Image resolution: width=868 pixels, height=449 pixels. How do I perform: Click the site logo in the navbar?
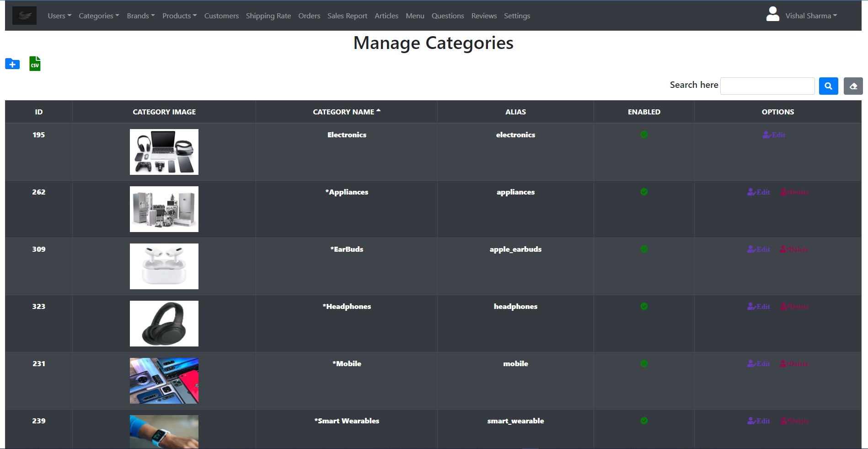(x=24, y=15)
